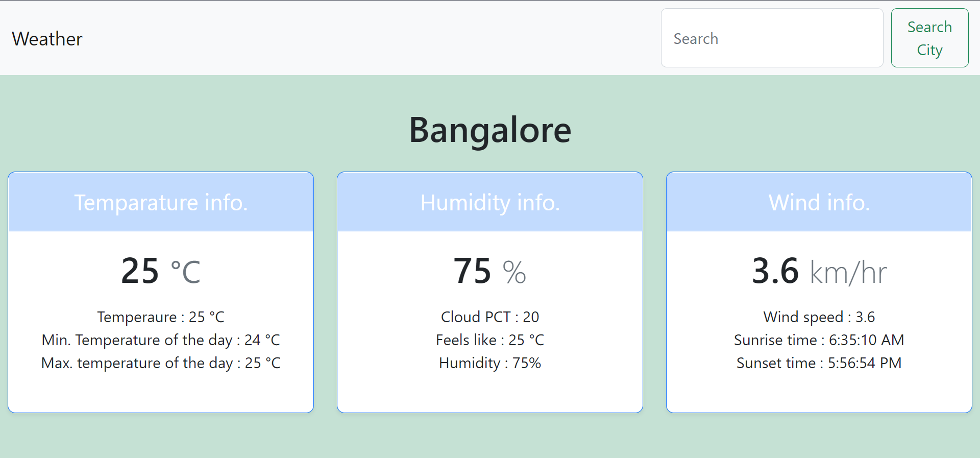Select the Sunset time value
980x458 pixels.
coord(819,363)
